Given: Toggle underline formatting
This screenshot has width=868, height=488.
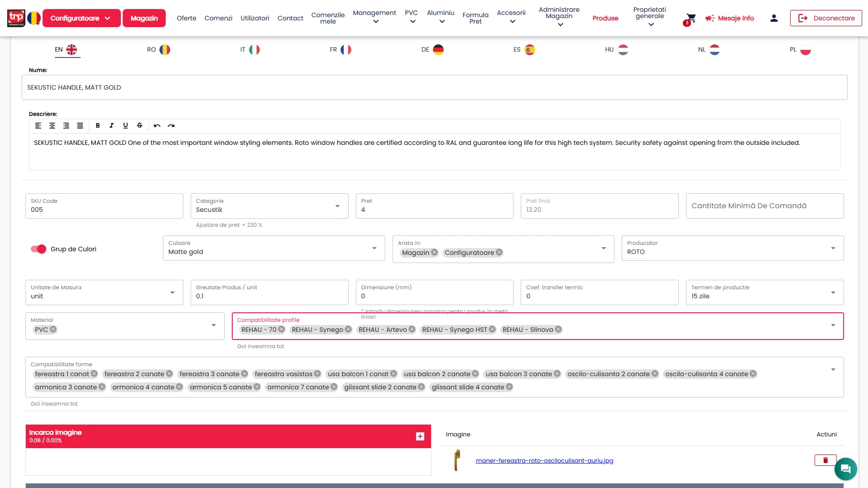Looking at the screenshot, I should [125, 125].
